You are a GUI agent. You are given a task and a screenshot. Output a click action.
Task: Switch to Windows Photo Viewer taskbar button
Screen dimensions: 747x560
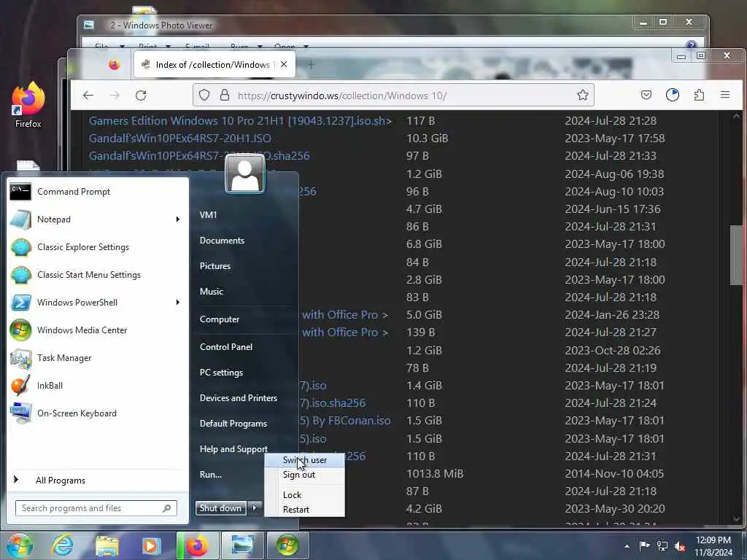coord(242,545)
